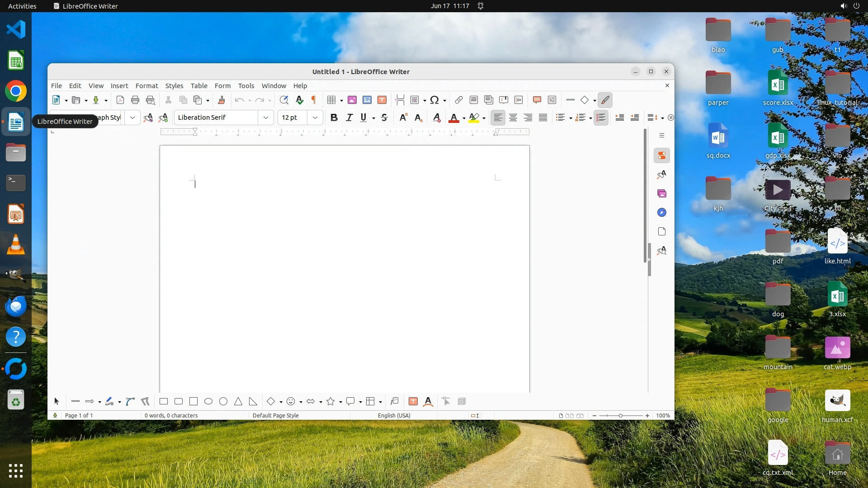Click the Strikethrough formatting icon
868x488 pixels.
click(x=384, y=118)
